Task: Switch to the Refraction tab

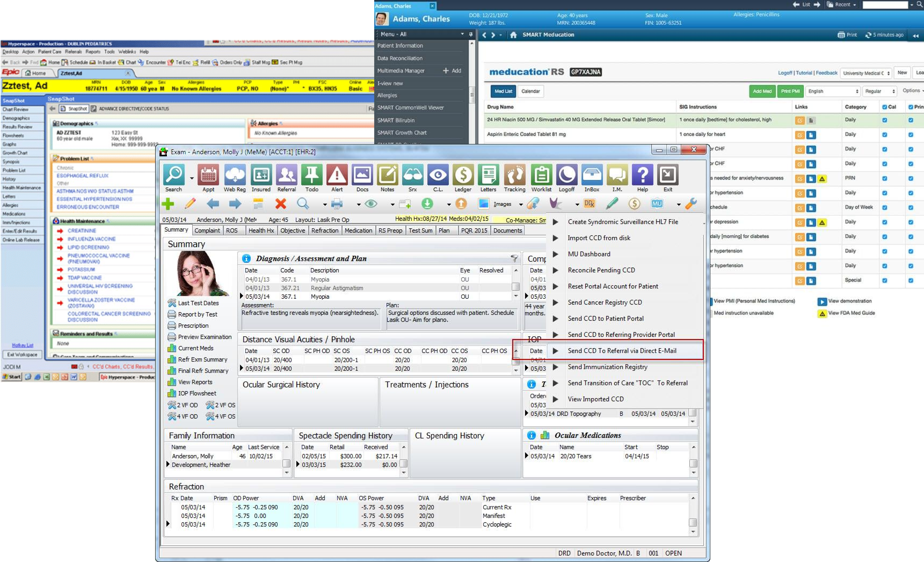Action: (325, 230)
